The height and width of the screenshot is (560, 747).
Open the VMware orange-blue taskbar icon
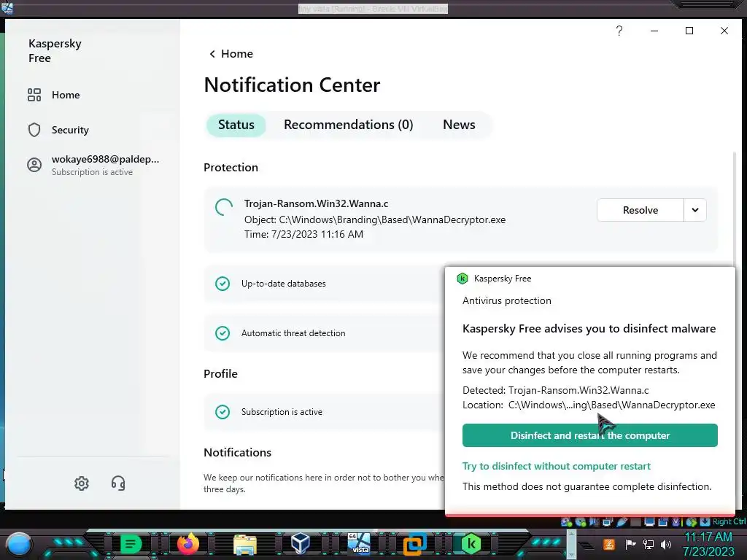414,544
